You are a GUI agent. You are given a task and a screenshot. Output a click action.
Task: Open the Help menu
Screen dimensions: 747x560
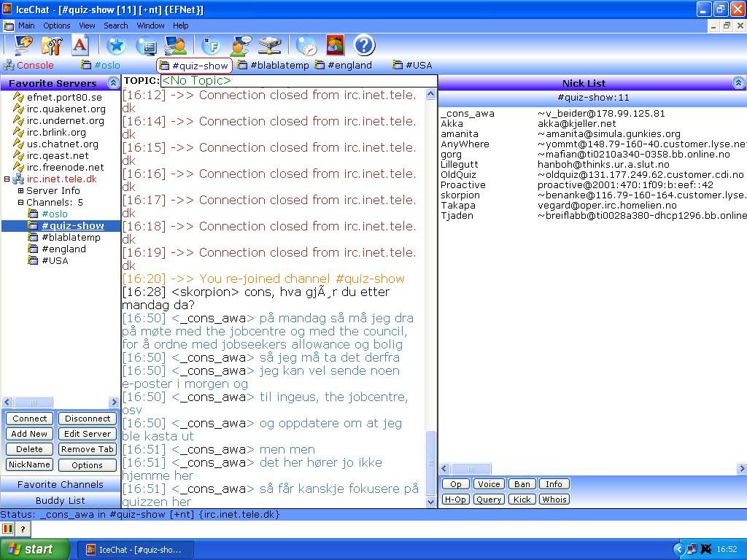tap(181, 26)
